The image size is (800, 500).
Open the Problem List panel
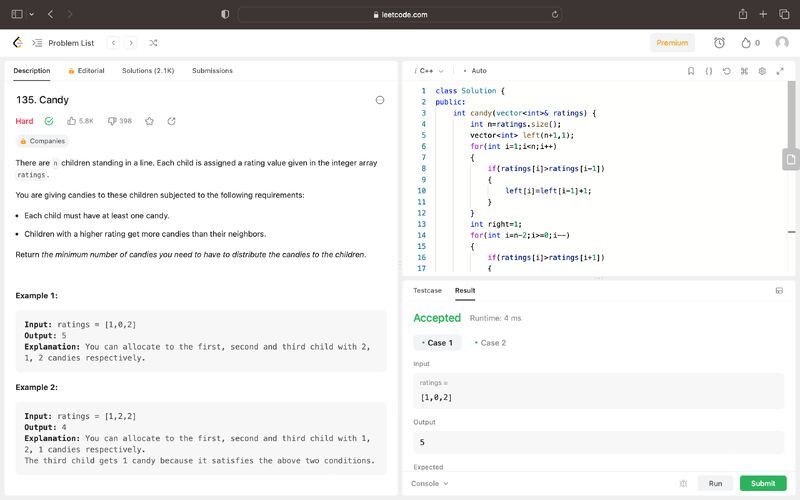point(63,43)
